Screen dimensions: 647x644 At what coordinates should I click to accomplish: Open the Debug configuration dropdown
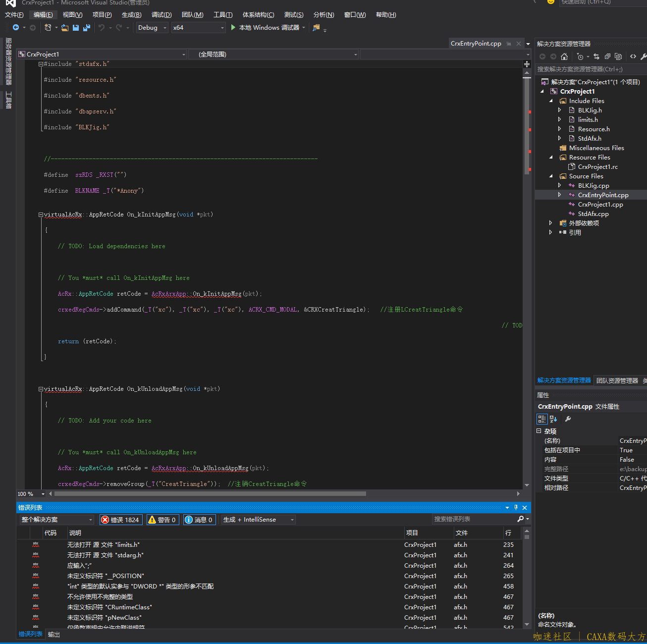click(152, 28)
